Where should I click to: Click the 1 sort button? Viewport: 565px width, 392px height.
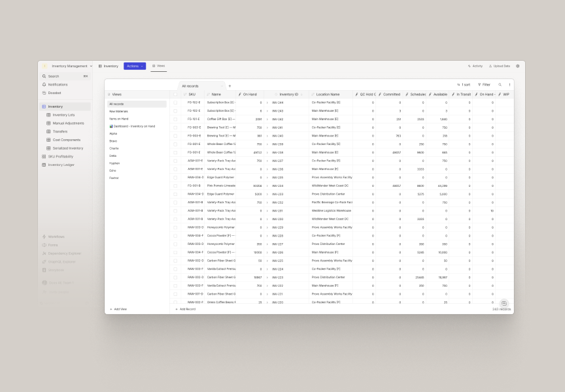[464, 84]
